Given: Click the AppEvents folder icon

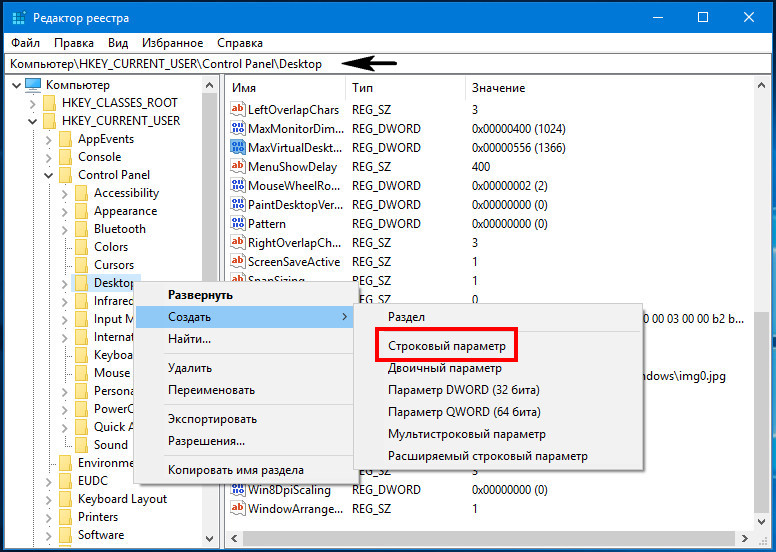Looking at the screenshot, I should click(65, 139).
